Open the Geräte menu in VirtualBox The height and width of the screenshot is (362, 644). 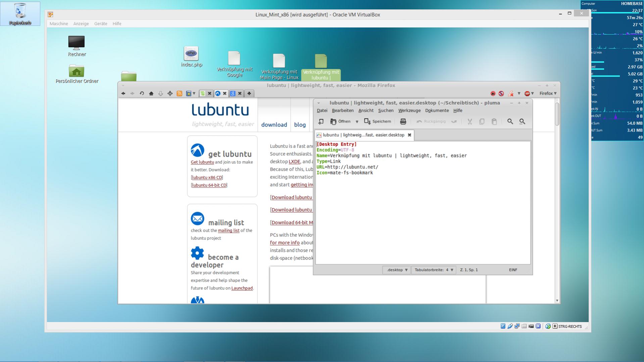pyautogui.click(x=101, y=23)
